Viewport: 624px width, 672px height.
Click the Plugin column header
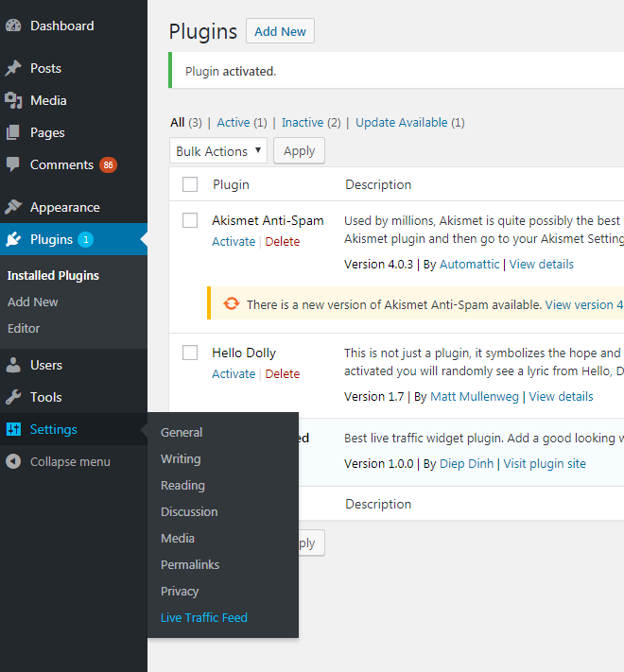pos(231,184)
